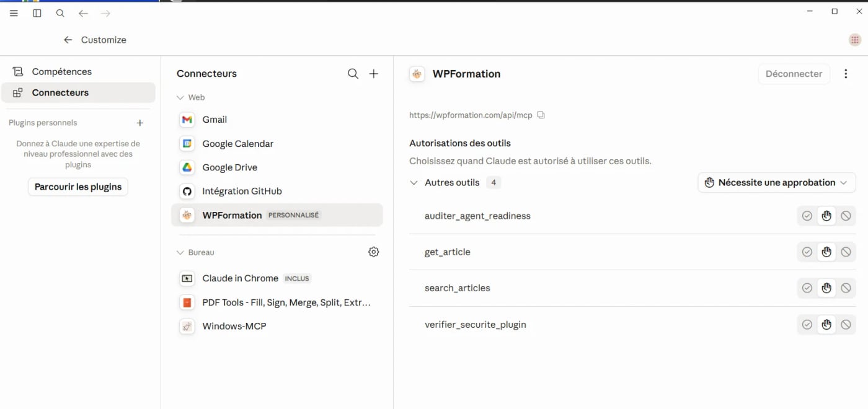Collapse the Web connectors group
This screenshot has height=409, width=868.
click(x=180, y=97)
